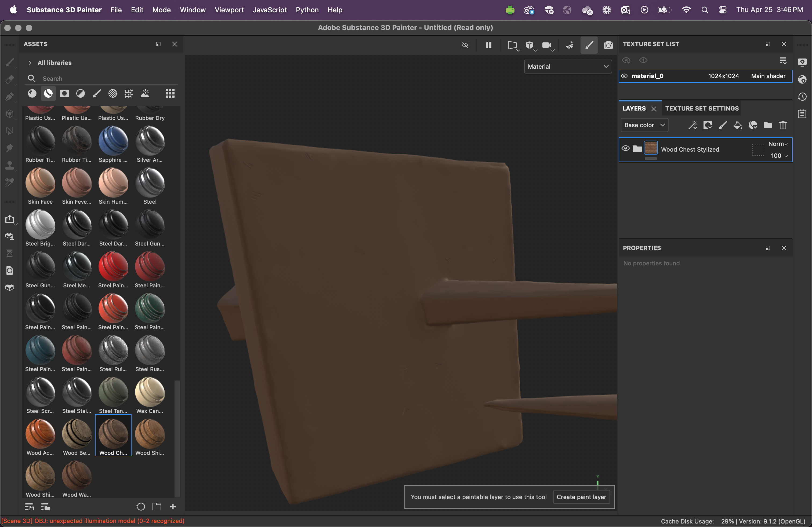
Task: Click the camera snapshot icon above the viewport
Action: point(609,45)
